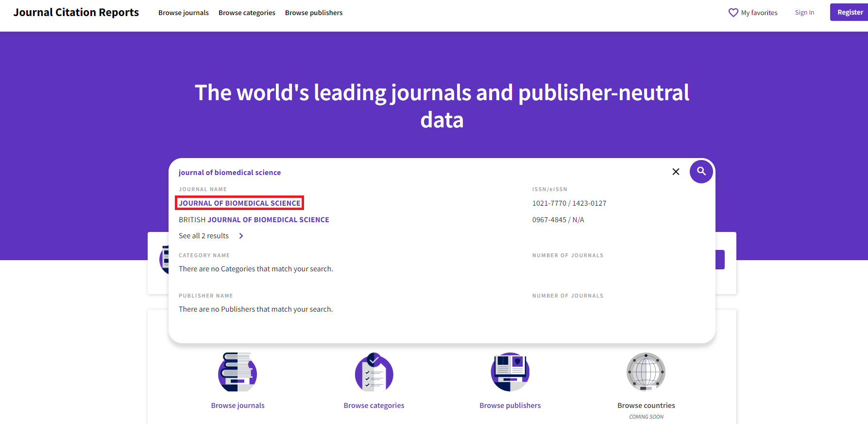The height and width of the screenshot is (424, 868).
Task: Click the Browse journals label under the icons
Action: tap(238, 406)
